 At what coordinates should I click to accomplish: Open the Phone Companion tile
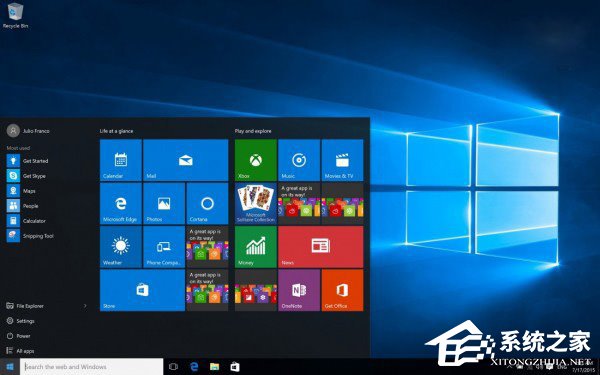[164, 247]
